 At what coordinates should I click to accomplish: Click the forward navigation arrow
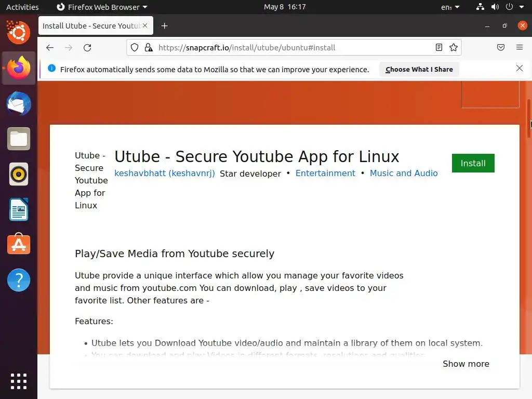[69, 47]
